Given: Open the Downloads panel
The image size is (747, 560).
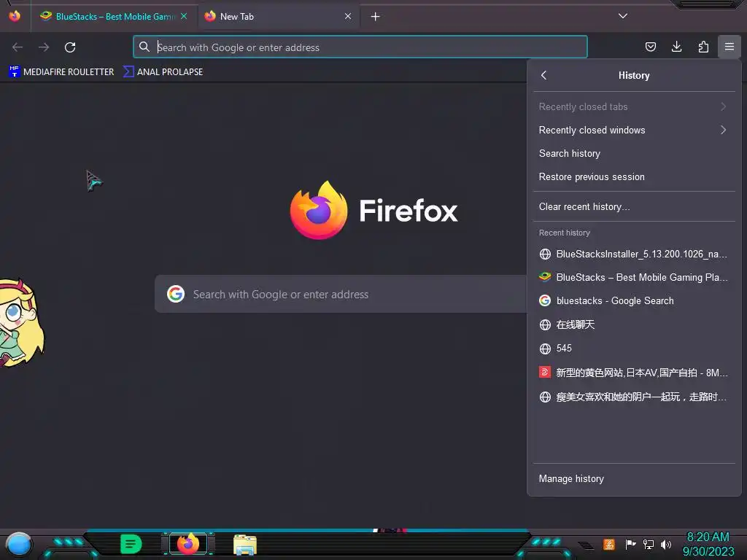Looking at the screenshot, I should point(676,47).
